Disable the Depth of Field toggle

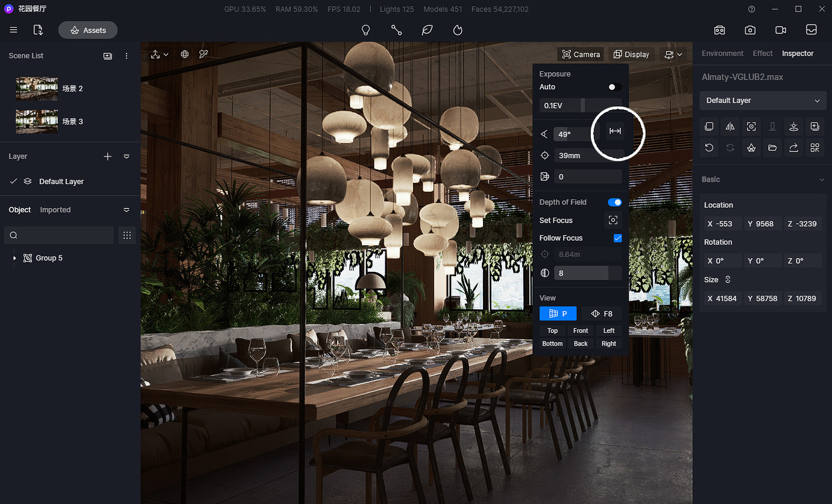click(614, 202)
